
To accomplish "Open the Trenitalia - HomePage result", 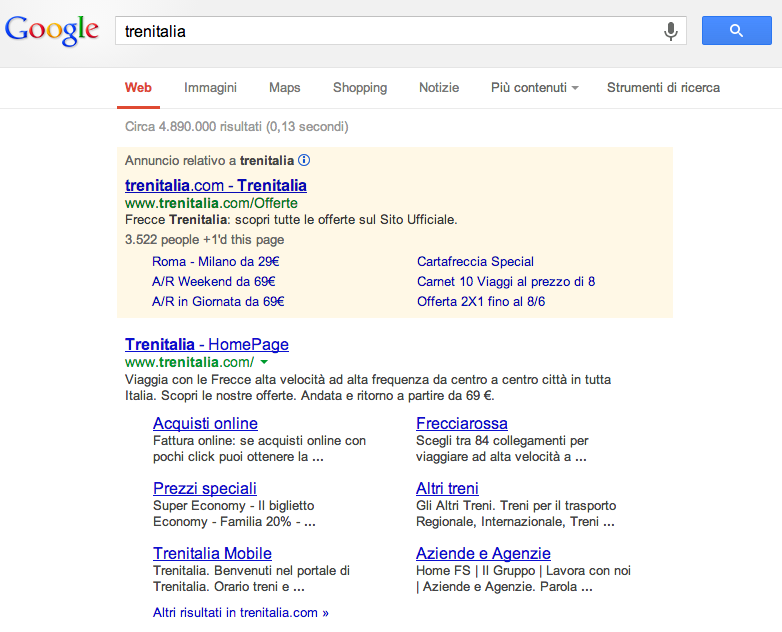I will click(207, 344).
